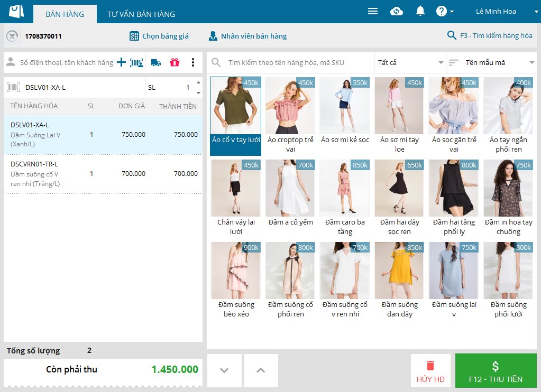Click the cart icon beside invoice 1708370011
Image resolution: width=541 pixels, height=392 pixels.
click(12, 36)
